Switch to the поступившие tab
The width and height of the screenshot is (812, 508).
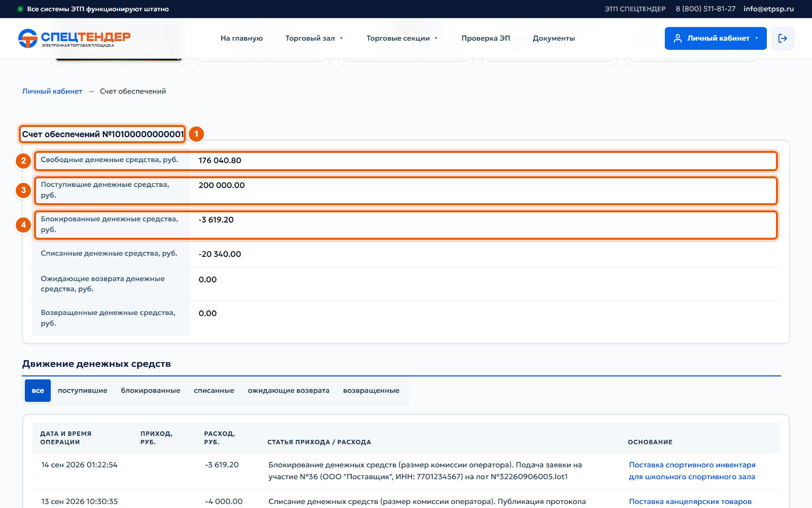pos(83,391)
